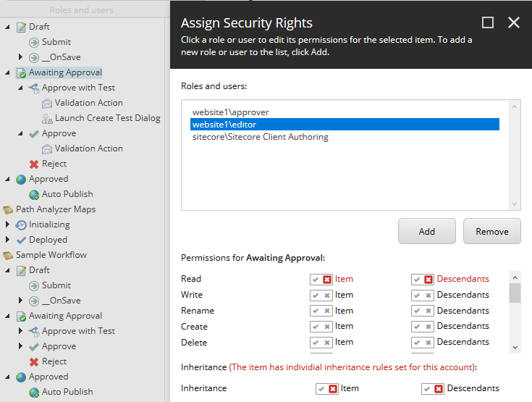The height and width of the screenshot is (402, 532).
Task: Click the Auto Publish icon under first Approved
Action: [34, 194]
